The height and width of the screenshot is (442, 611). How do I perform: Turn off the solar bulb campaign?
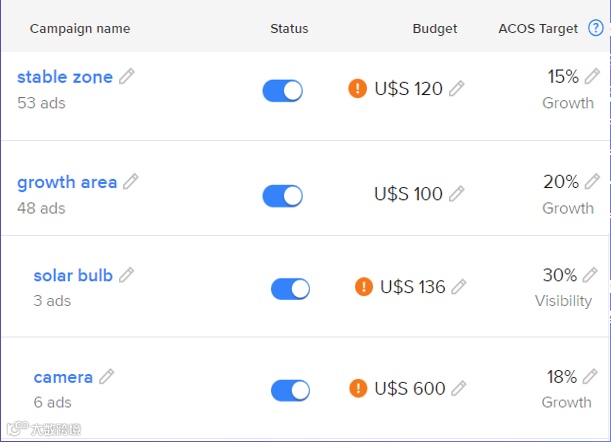[290, 289]
